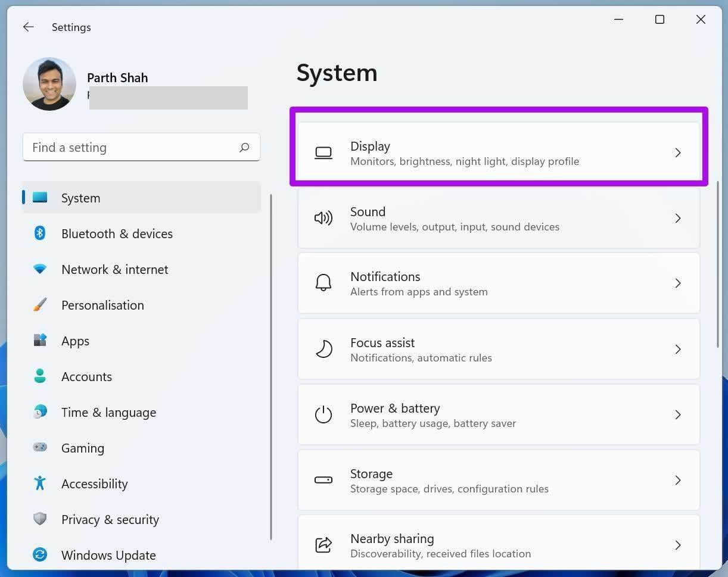Screen dimensions: 728x577
Task: Open Power & battery sleep text
Action: pyautogui.click(x=433, y=423)
